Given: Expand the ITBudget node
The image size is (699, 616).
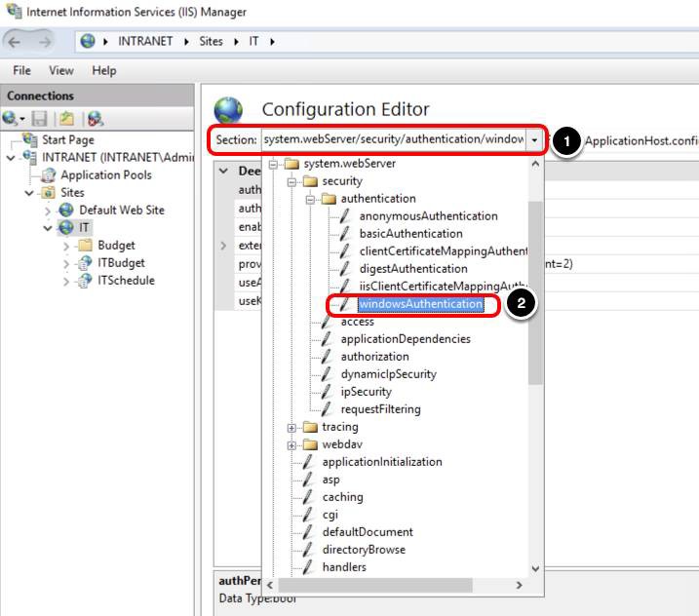Looking at the screenshot, I should click(66, 264).
